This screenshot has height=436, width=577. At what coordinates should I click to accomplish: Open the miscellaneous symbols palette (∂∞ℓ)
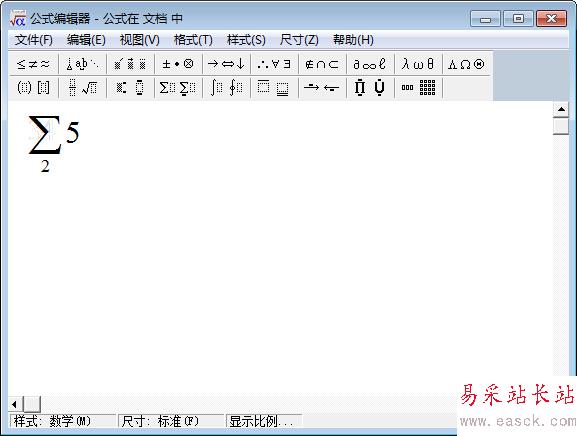[370, 64]
